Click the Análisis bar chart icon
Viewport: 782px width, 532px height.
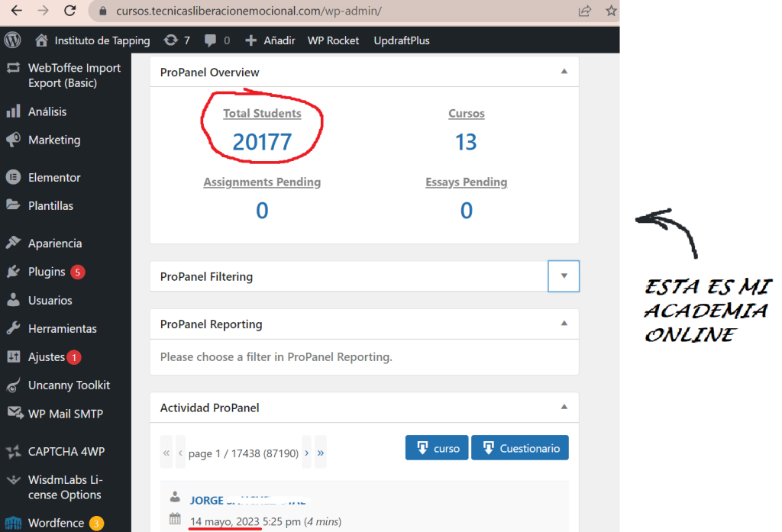(14, 111)
